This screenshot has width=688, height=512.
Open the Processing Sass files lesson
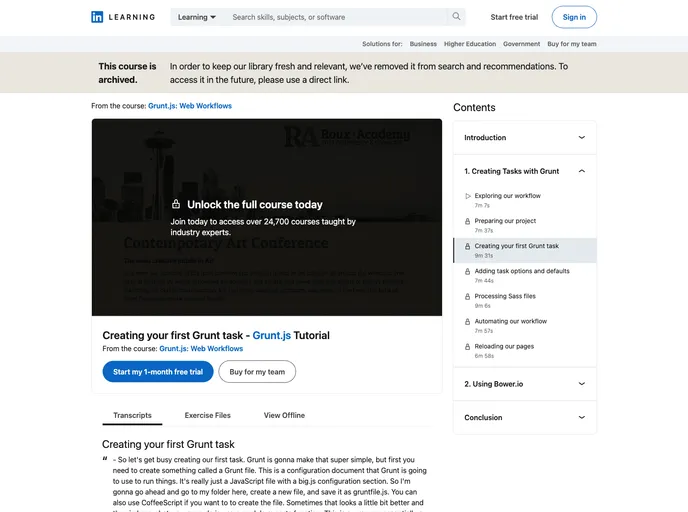tap(524, 301)
